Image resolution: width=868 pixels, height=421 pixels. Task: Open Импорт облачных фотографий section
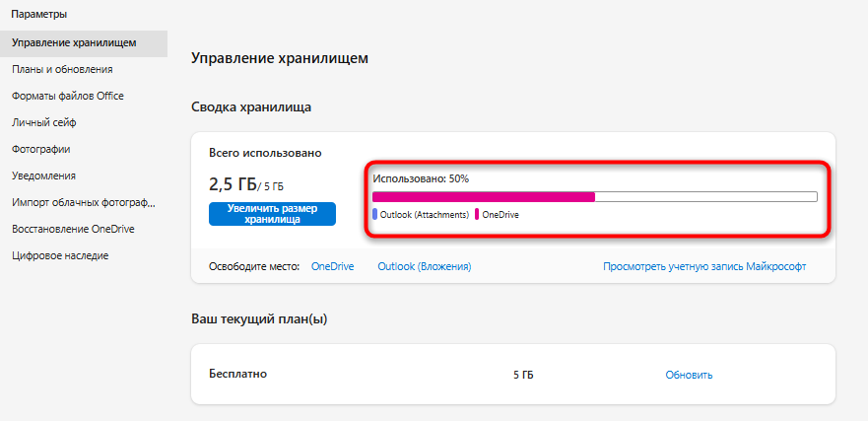[x=84, y=203]
